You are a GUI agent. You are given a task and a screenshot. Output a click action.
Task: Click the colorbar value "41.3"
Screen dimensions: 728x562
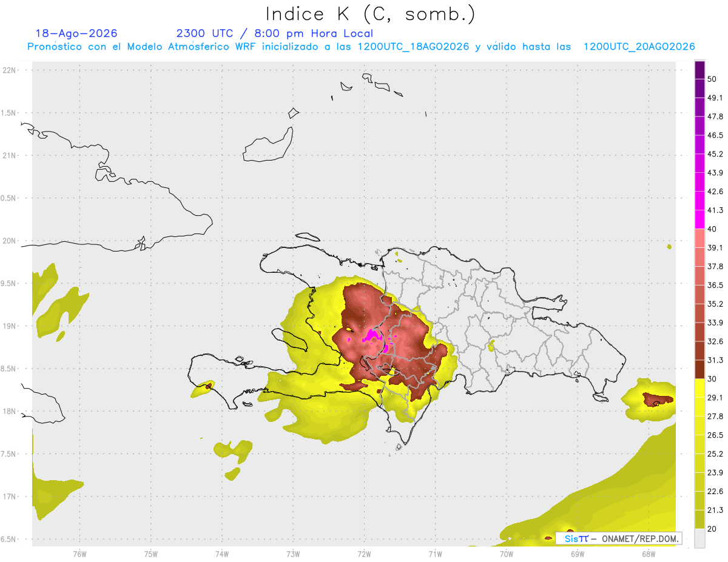coord(715,210)
